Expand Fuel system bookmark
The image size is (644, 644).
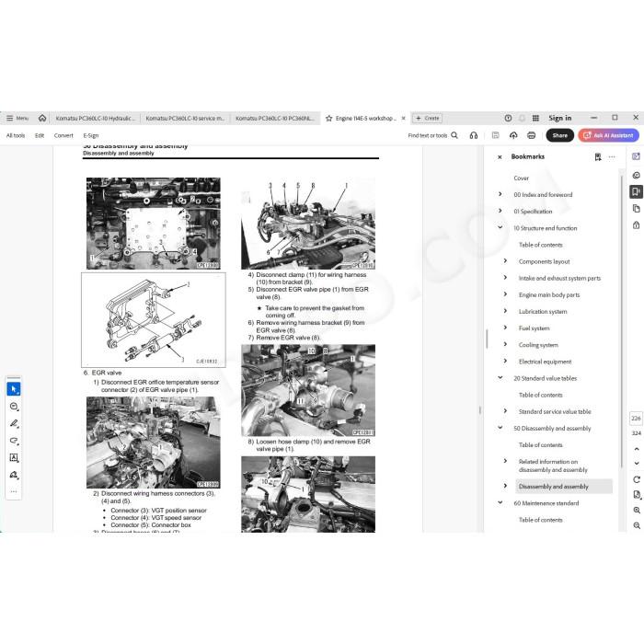505,328
